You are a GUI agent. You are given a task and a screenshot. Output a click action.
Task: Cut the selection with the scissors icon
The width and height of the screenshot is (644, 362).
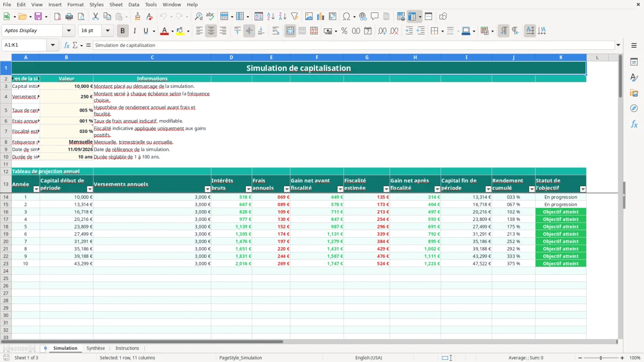96,17
